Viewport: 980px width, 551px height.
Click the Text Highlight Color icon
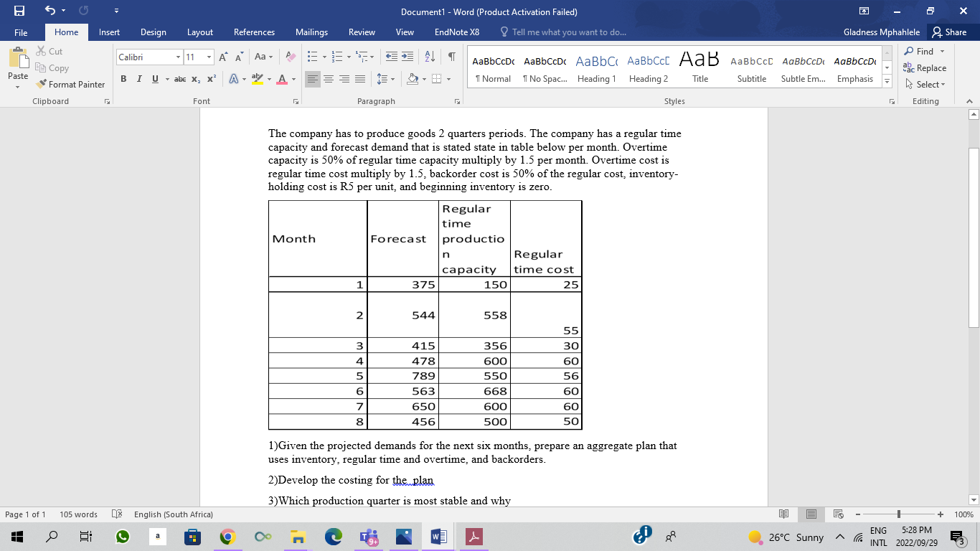(258, 80)
